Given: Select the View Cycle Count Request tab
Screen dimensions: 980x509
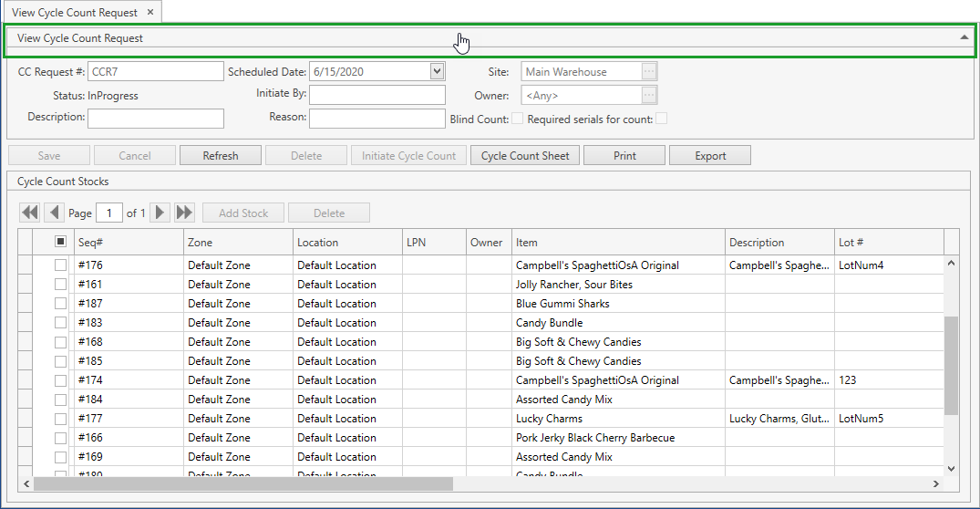Looking at the screenshot, I should pos(75,13).
